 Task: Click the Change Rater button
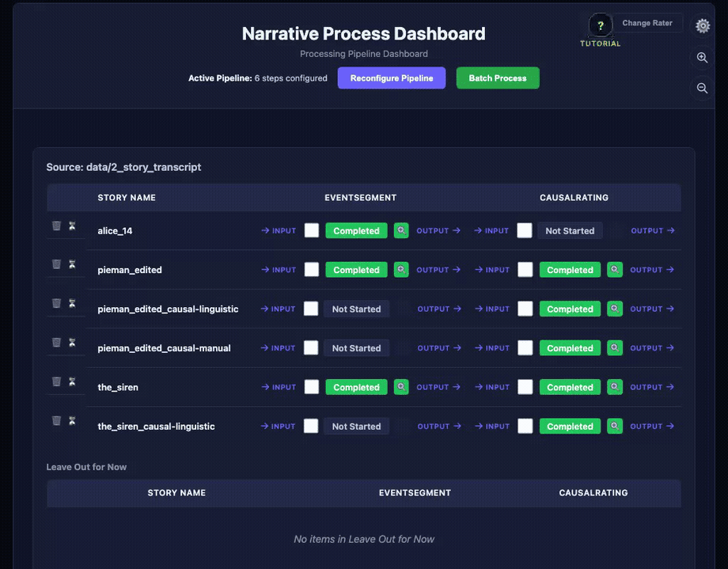click(647, 23)
